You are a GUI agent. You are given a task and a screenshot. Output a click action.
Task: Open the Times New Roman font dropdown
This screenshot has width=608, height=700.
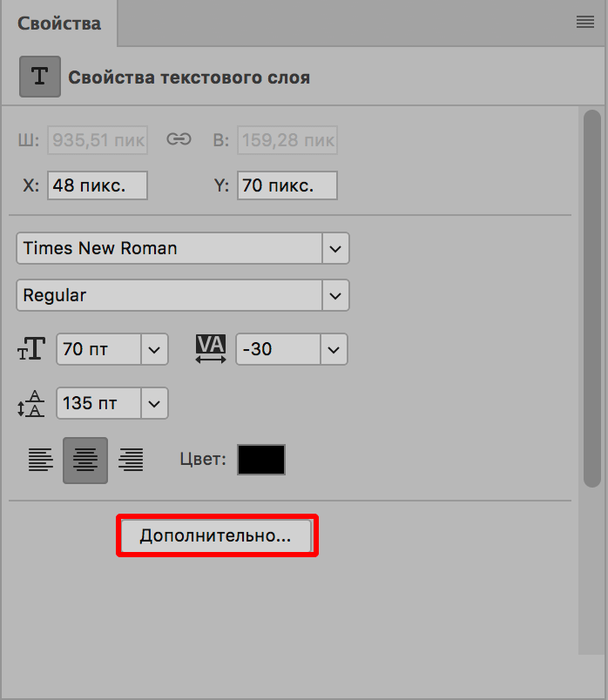[335, 248]
